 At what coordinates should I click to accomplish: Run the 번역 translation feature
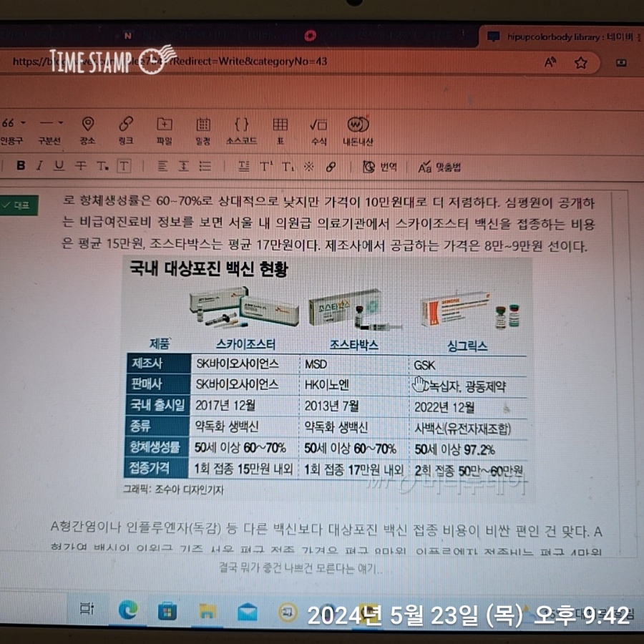point(380,167)
